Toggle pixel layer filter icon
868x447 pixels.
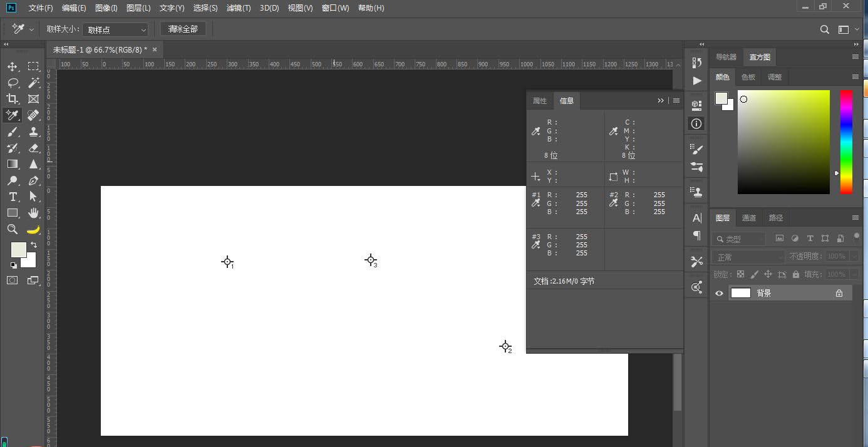[780, 239]
